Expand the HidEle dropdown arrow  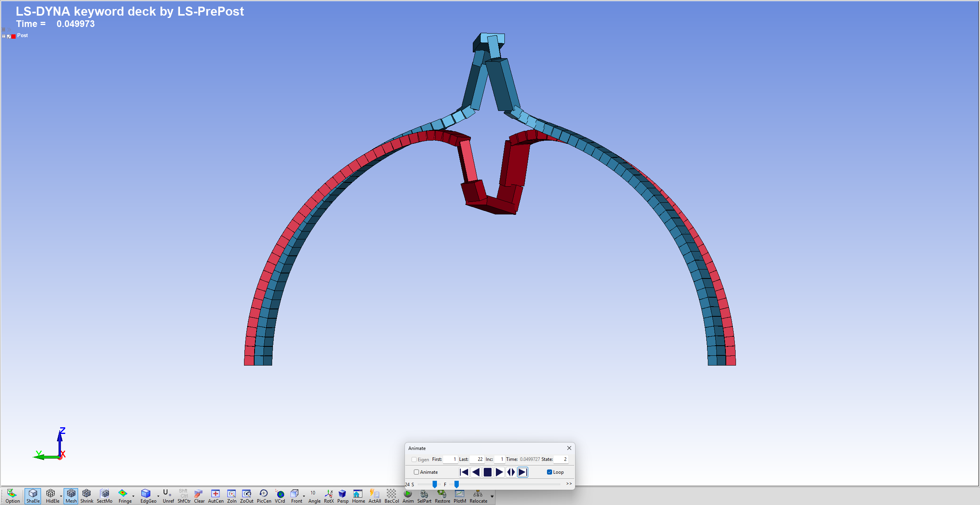[x=61, y=496]
